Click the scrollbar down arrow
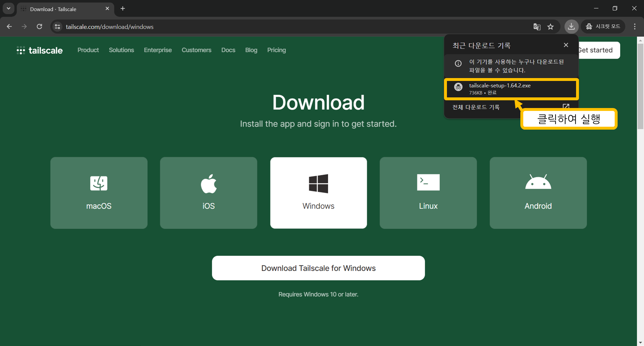 click(640, 342)
